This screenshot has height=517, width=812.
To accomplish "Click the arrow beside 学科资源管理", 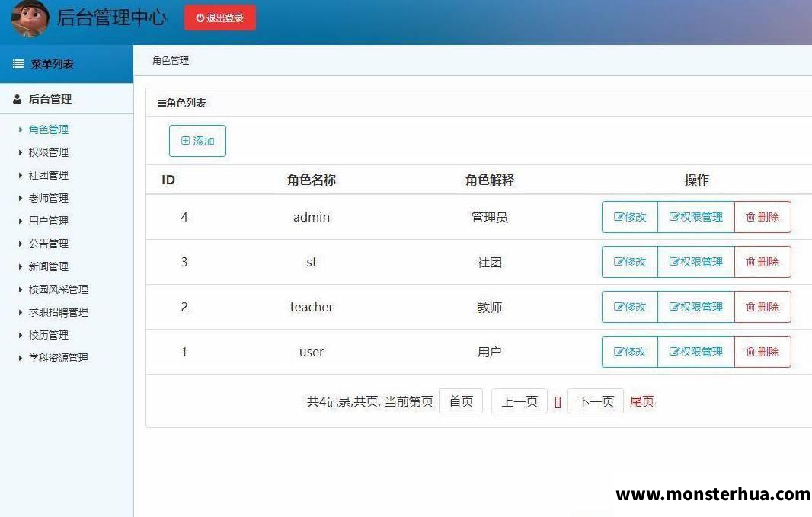I will (x=21, y=358).
